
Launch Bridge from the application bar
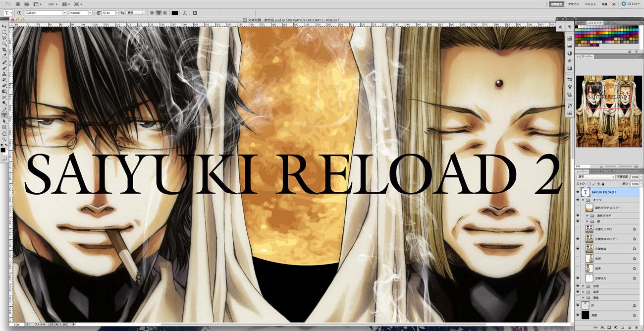click(18, 3)
